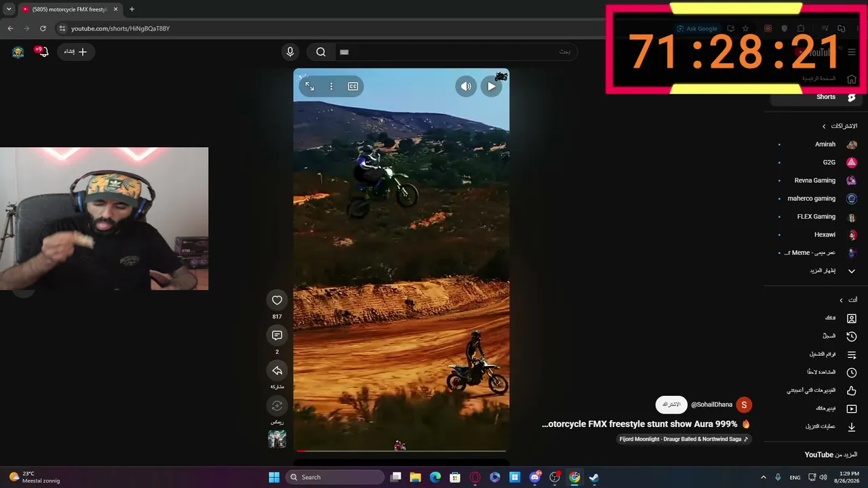Open the Short player's three-dot menu
868x488 pixels.
pos(331,86)
